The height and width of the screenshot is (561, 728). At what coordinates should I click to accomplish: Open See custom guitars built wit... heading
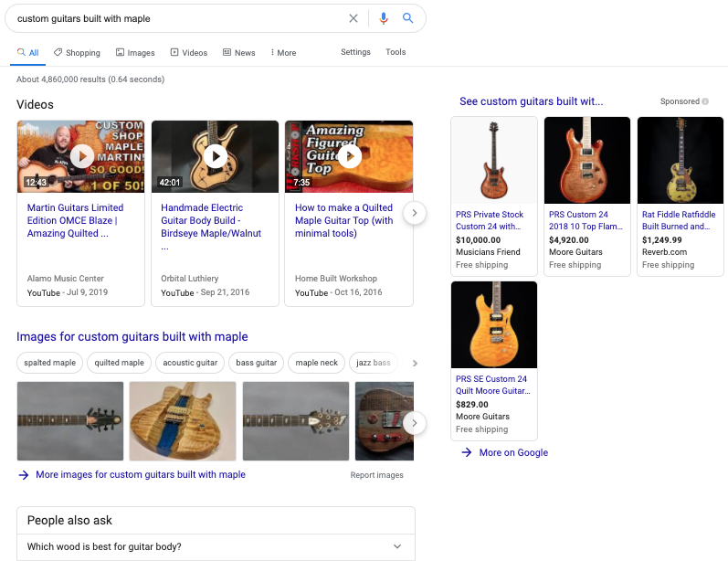pyautogui.click(x=531, y=101)
